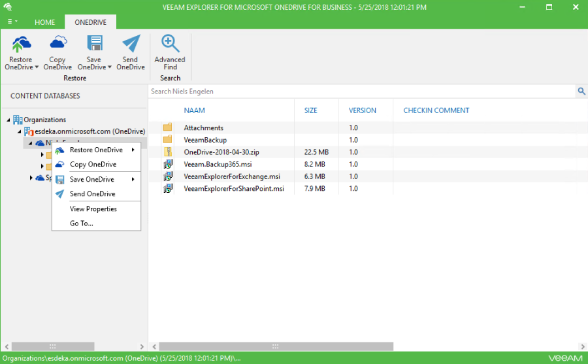Click the Copy OneDrive ribbon icon
Image resolution: width=588 pixels, height=364 pixels.
[57, 42]
